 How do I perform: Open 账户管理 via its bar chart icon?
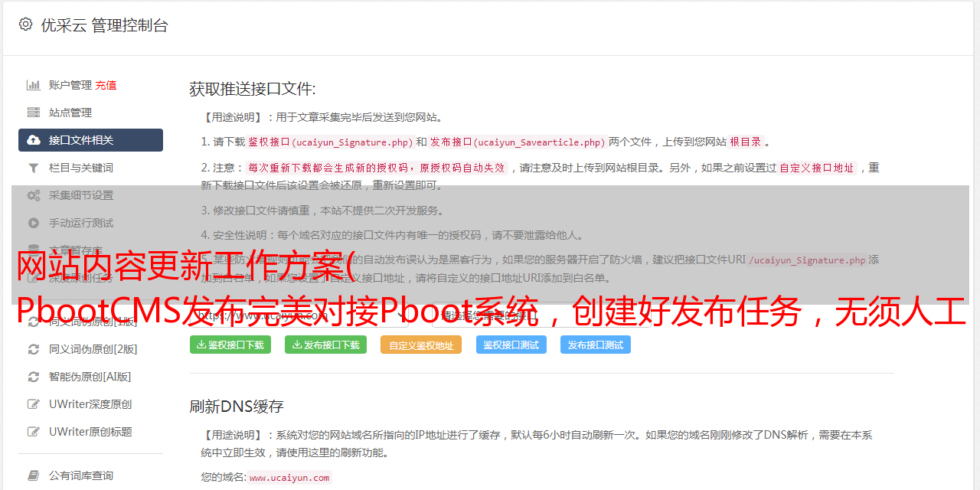pyautogui.click(x=34, y=85)
